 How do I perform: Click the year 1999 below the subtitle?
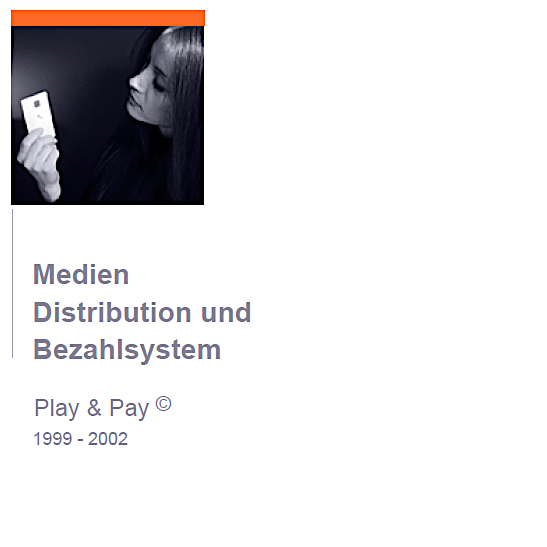[53, 439]
